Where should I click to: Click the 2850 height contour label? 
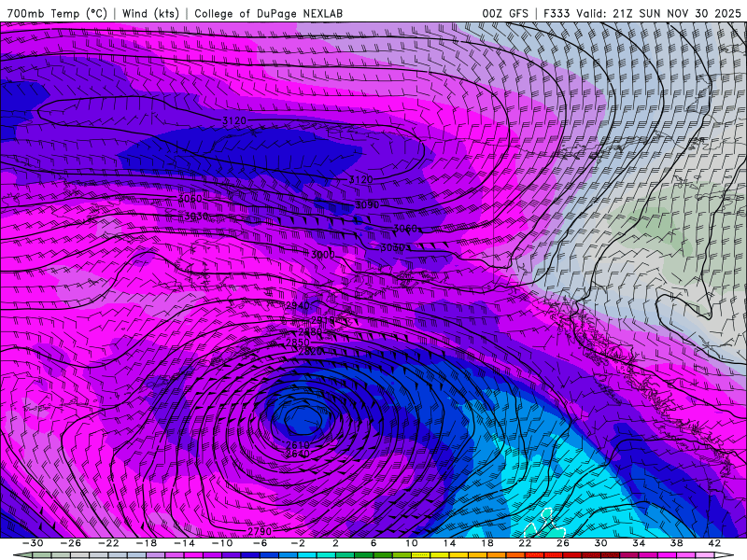[297, 343]
